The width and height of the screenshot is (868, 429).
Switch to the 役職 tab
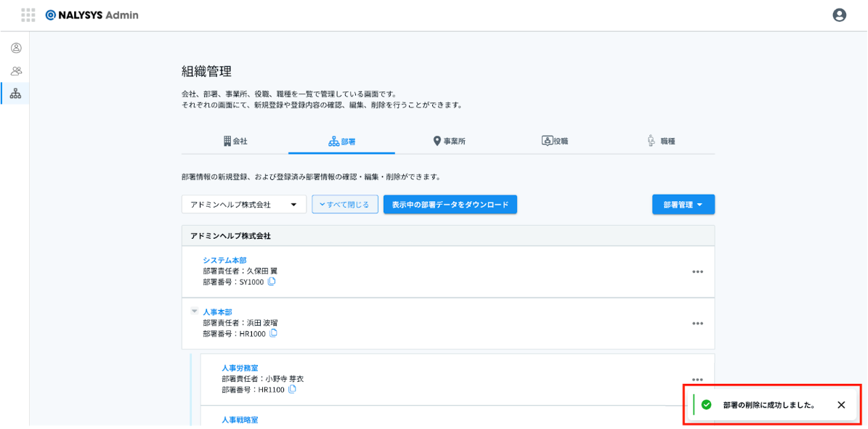click(x=555, y=141)
